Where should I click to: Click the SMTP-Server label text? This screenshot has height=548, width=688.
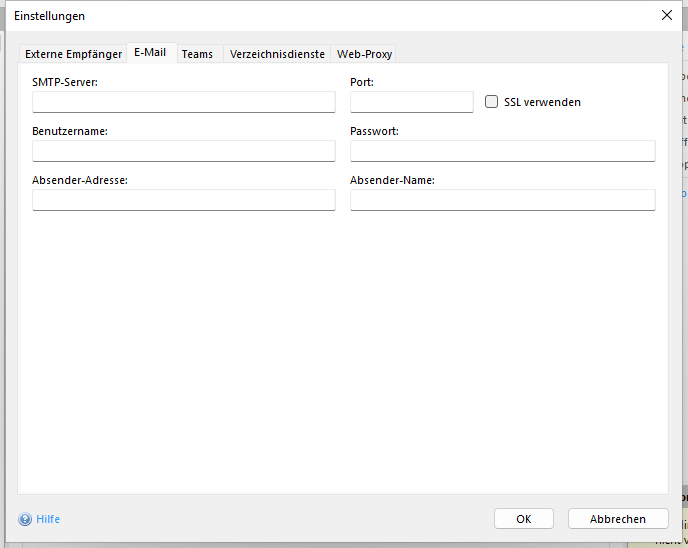(65, 81)
